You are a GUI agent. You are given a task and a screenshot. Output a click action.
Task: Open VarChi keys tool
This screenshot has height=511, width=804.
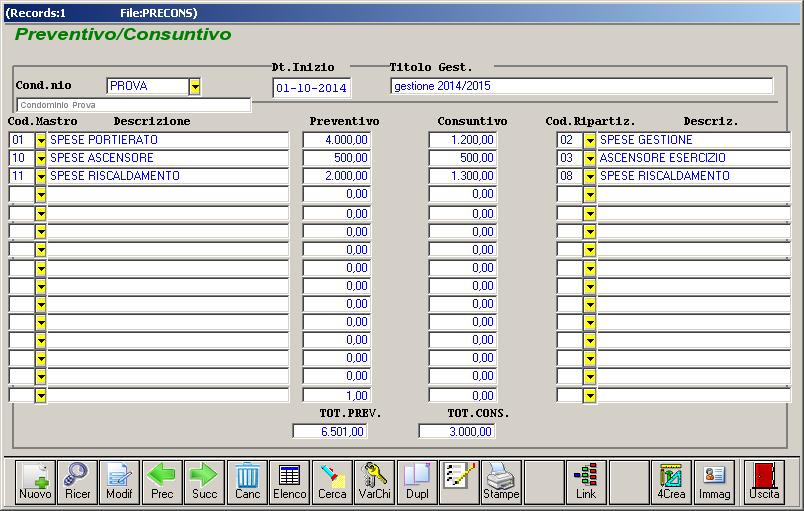coord(375,482)
